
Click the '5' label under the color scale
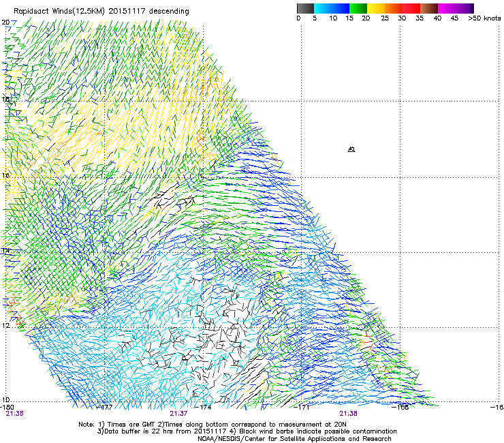coord(315,18)
